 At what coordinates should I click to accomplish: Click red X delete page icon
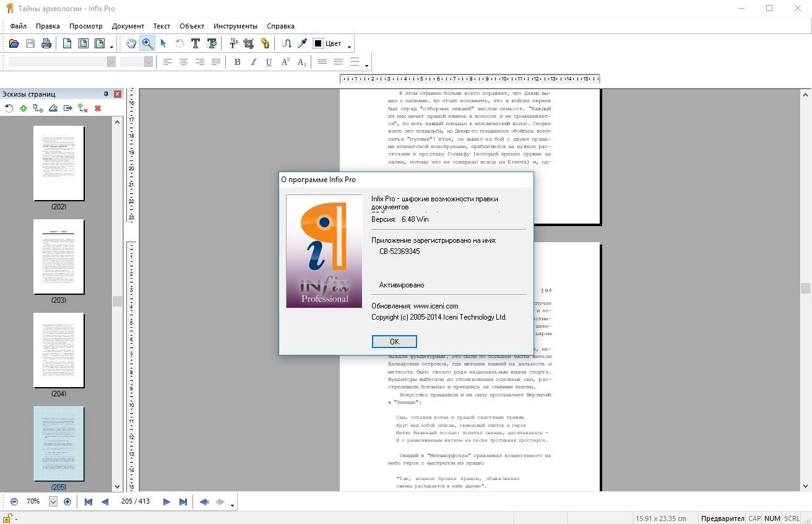[98, 108]
